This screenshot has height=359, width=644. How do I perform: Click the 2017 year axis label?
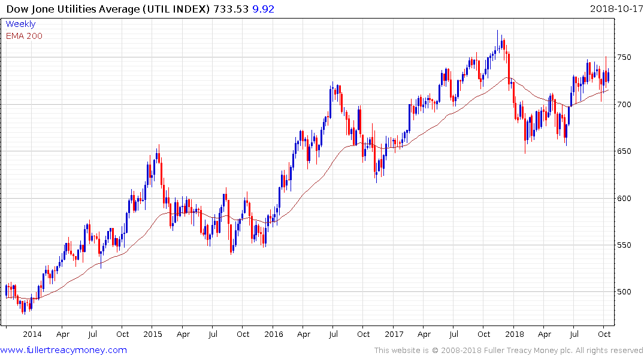click(394, 334)
